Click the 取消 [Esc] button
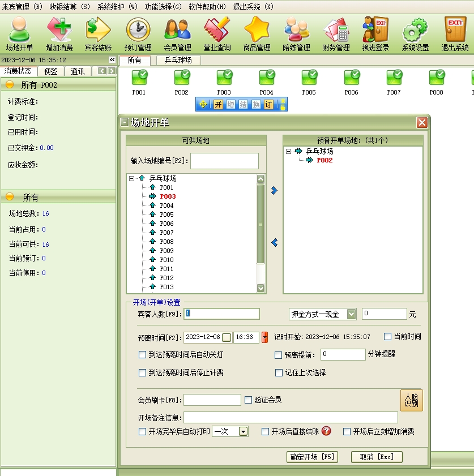The image size is (474, 476). [377, 457]
